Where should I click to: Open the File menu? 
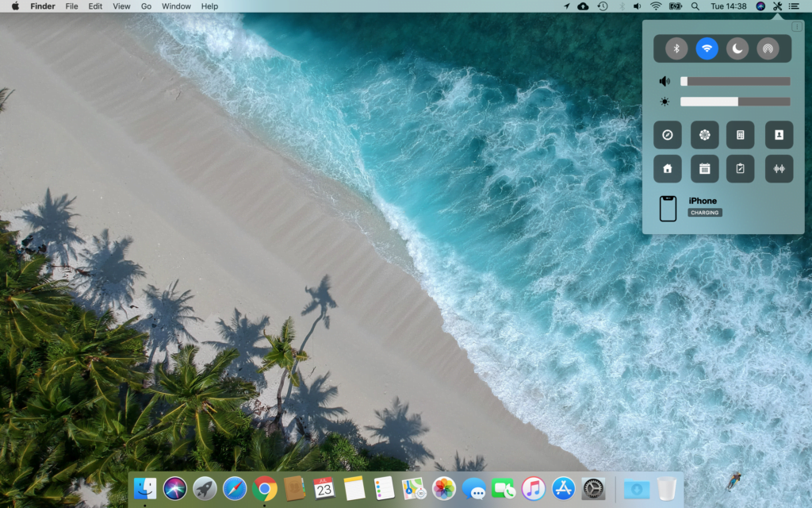point(71,6)
